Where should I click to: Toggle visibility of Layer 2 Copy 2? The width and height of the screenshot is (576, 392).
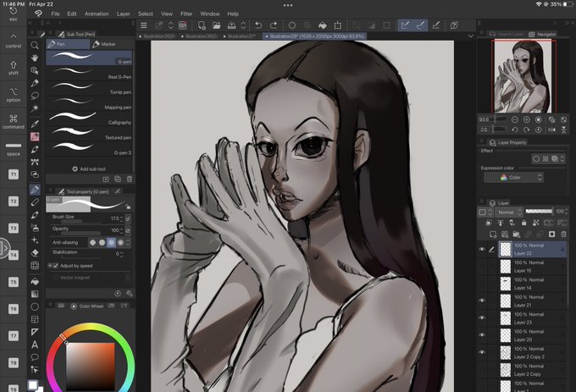(482, 352)
